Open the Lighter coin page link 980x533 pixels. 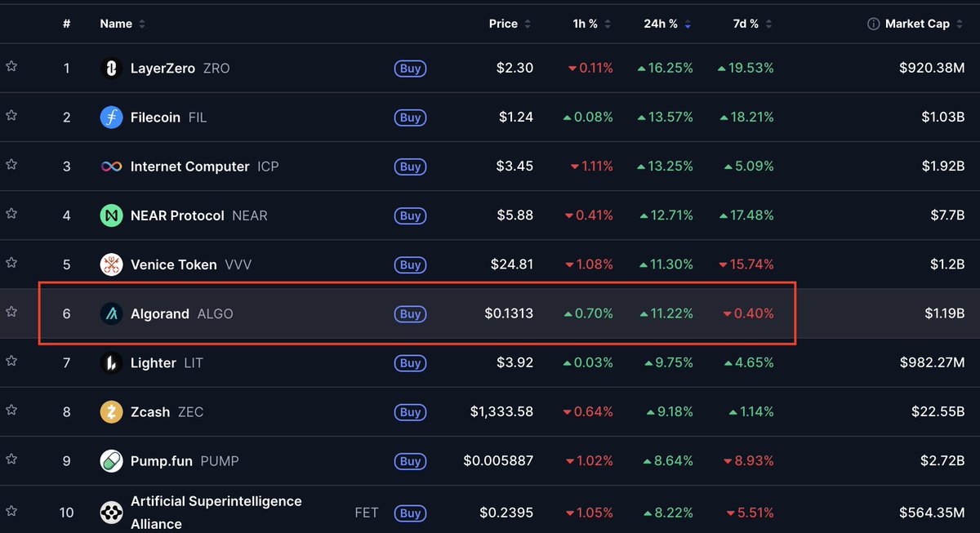click(154, 363)
